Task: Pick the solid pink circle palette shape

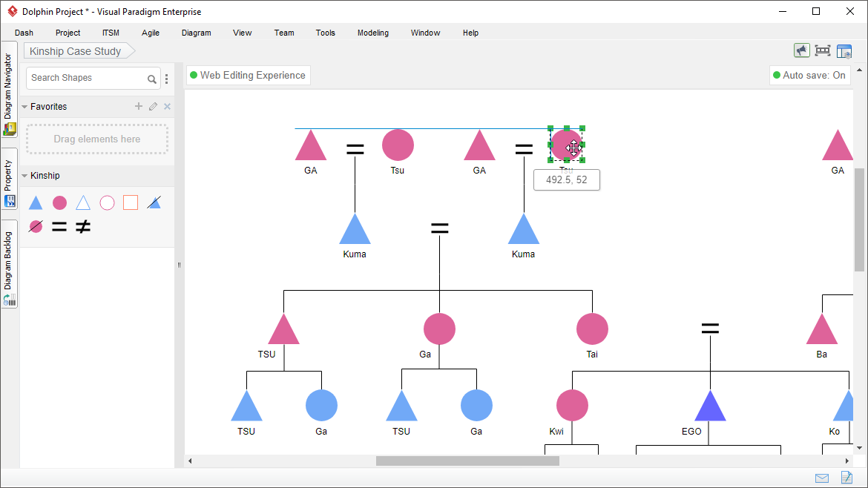Action: click(x=60, y=203)
